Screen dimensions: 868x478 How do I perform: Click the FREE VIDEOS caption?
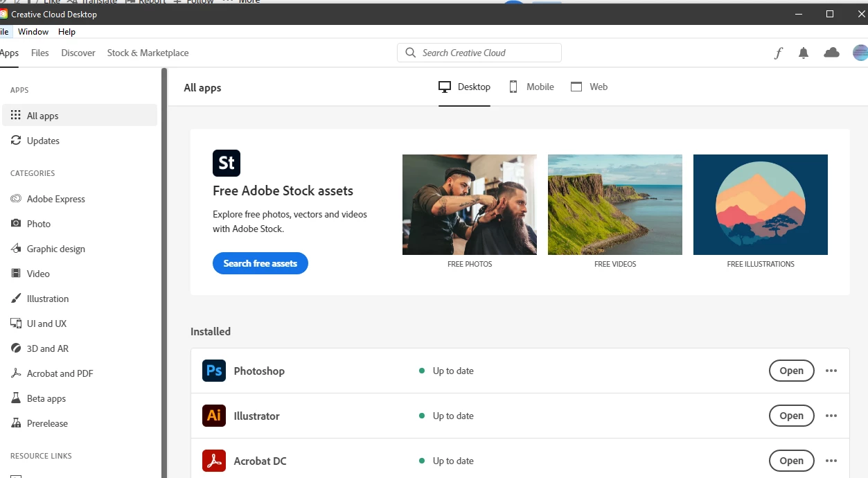(x=615, y=264)
